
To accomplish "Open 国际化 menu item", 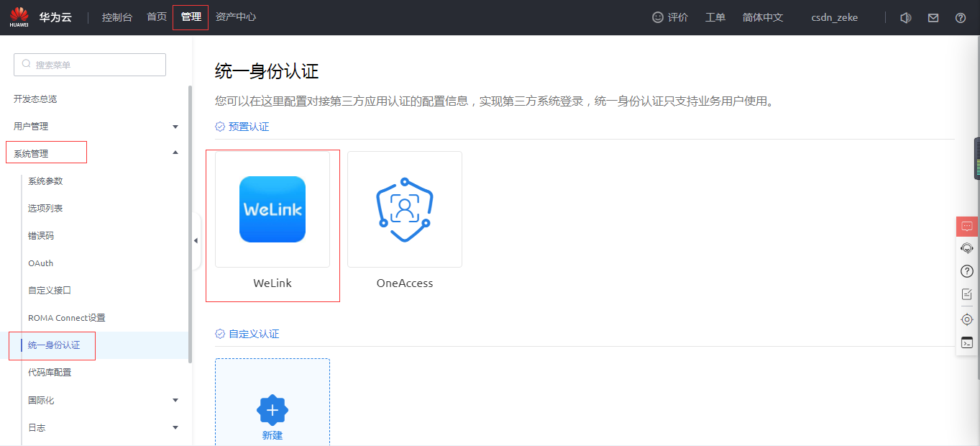I will [x=41, y=400].
